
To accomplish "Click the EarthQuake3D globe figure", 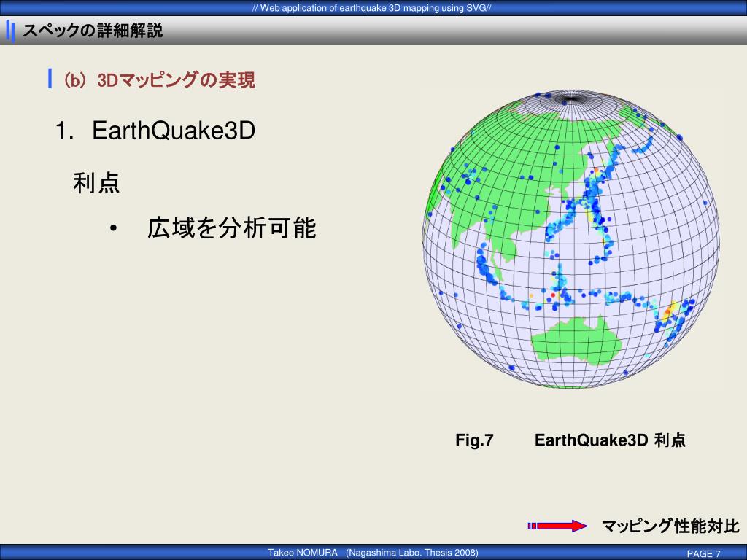I will [x=570, y=239].
